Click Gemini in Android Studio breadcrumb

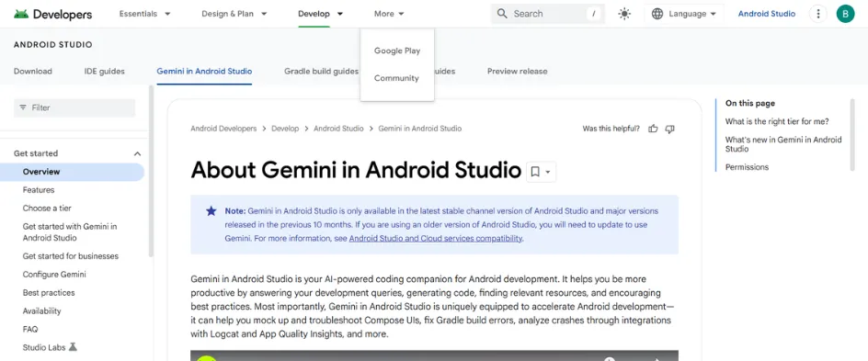[x=419, y=129]
